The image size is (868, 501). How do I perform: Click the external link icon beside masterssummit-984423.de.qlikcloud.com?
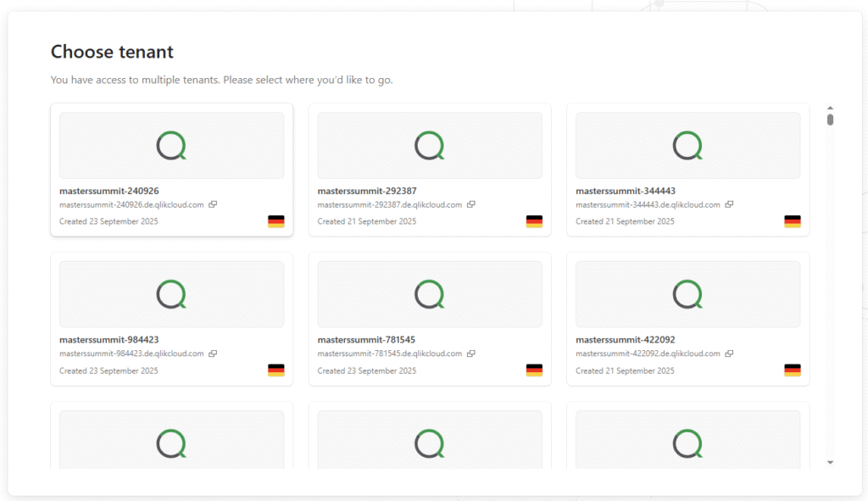point(212,353)
